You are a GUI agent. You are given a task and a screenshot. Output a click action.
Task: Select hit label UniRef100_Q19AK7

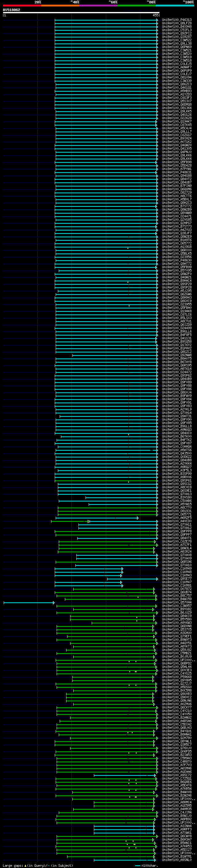click(176, 122)
